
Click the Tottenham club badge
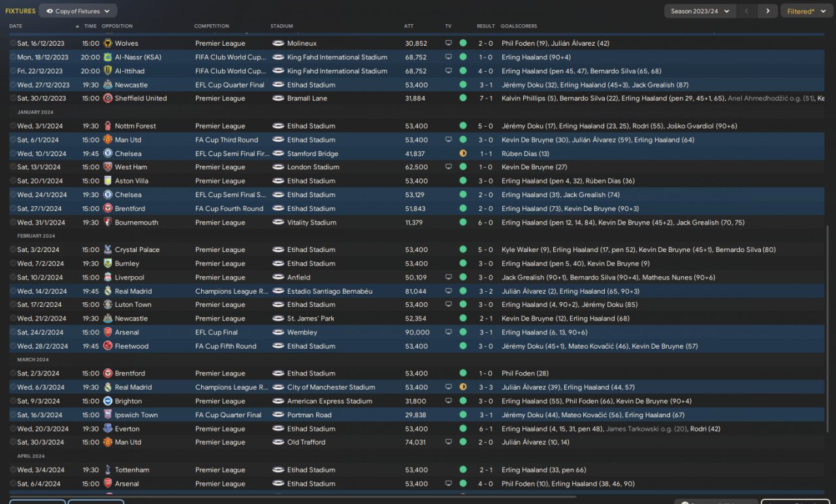pos(107,470)
